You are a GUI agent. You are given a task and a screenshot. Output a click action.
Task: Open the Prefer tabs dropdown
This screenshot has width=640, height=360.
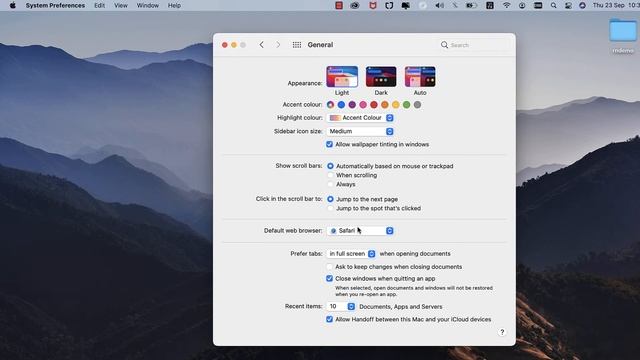point(351,254)
